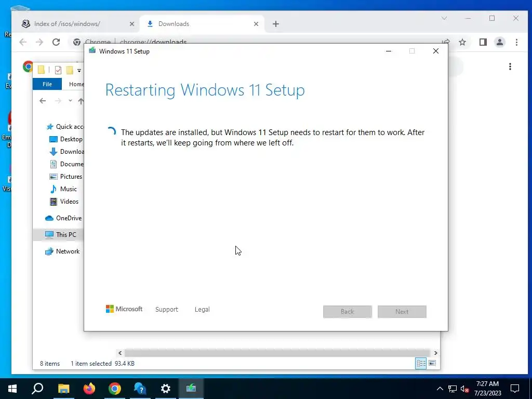Click Support link in Windows 11 Setup
The height and width of the screenshot is (399, 532).
167,310
